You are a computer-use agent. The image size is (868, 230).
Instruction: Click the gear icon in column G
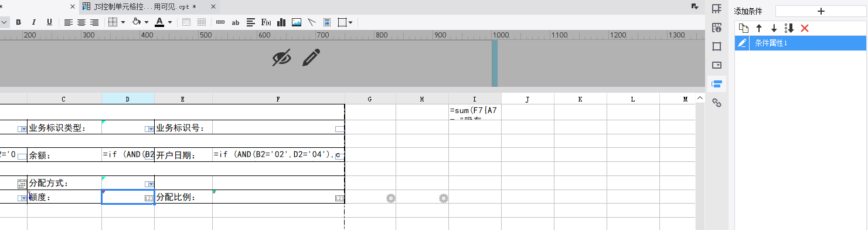coord(391,198)
